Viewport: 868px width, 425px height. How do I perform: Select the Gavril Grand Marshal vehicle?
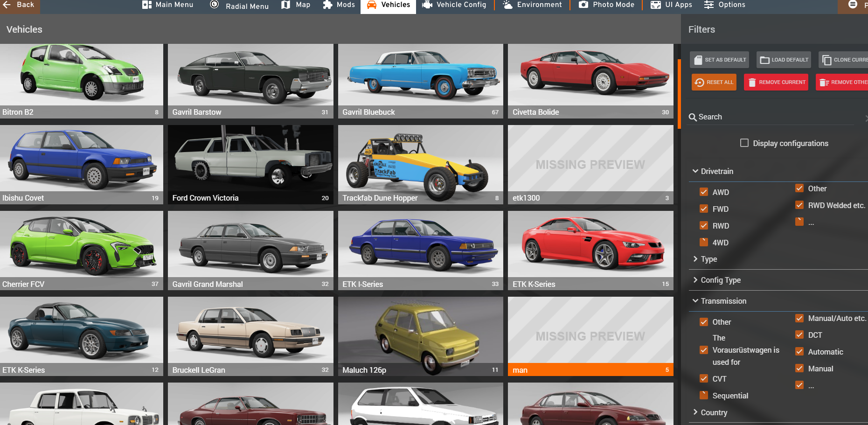pos(250,251)
